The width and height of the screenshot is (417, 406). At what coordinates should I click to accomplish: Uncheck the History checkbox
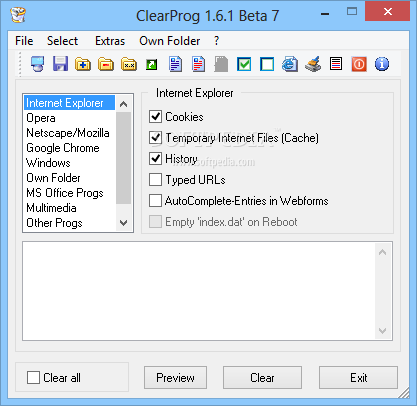[x=156, y=159]
